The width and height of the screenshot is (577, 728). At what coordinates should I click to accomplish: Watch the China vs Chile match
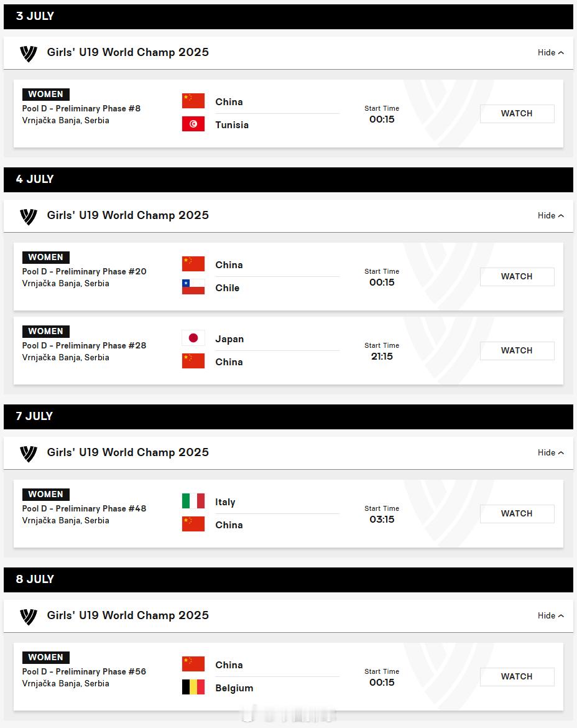(x=517, y=277)
